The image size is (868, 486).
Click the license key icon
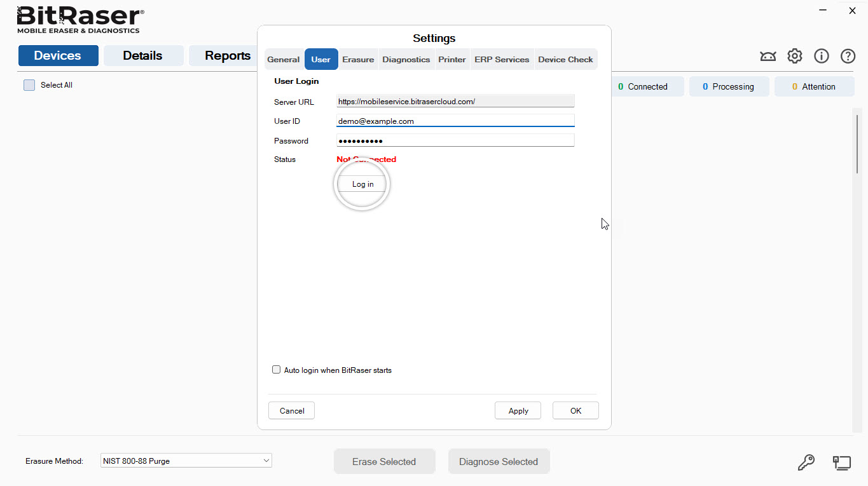tap(806, 462)
